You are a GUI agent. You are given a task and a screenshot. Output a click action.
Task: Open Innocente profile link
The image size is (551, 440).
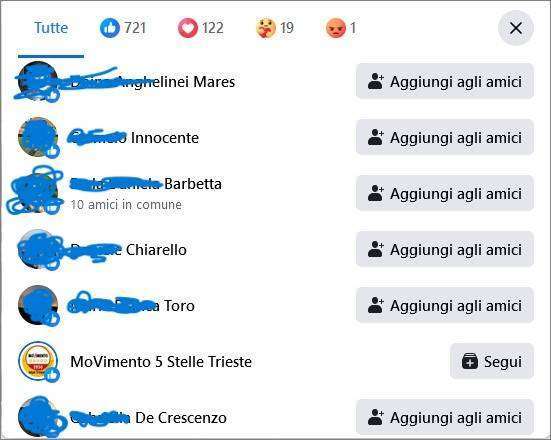click(135, 138)
